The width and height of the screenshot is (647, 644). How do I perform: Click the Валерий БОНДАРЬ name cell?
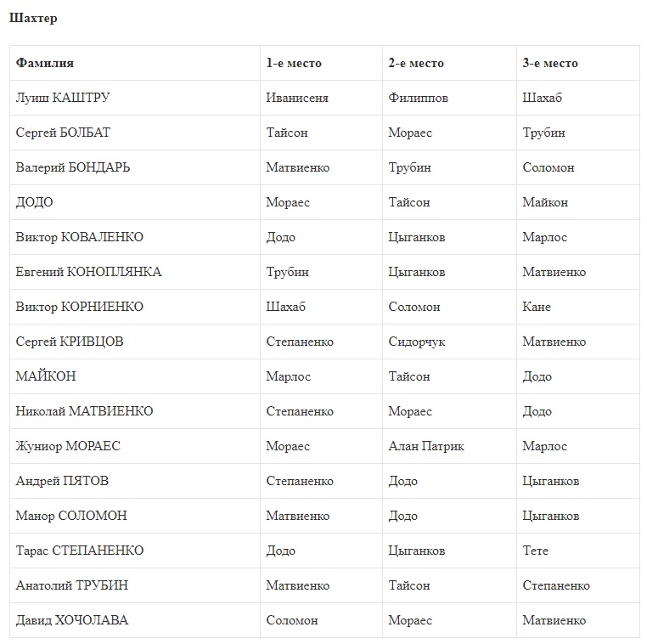click(73, 167)
